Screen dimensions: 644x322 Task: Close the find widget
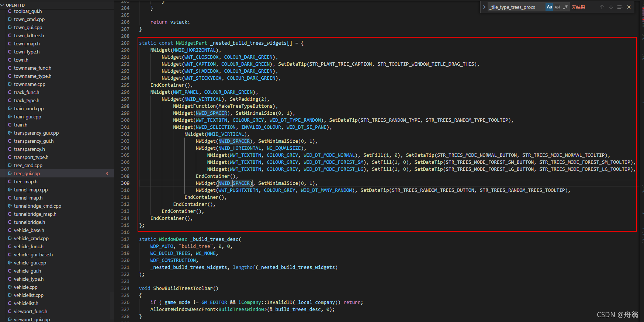click(x=629, y=7)
